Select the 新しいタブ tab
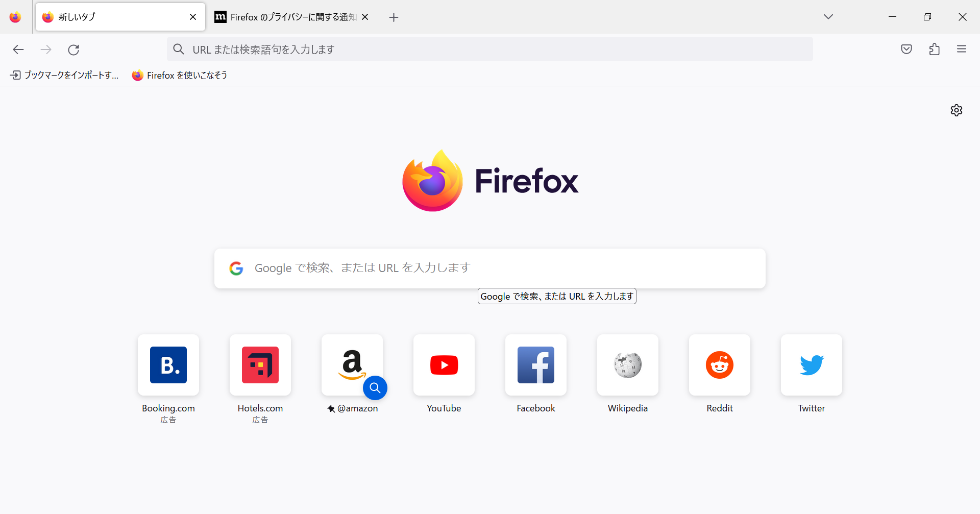 (x=102, y=17)
